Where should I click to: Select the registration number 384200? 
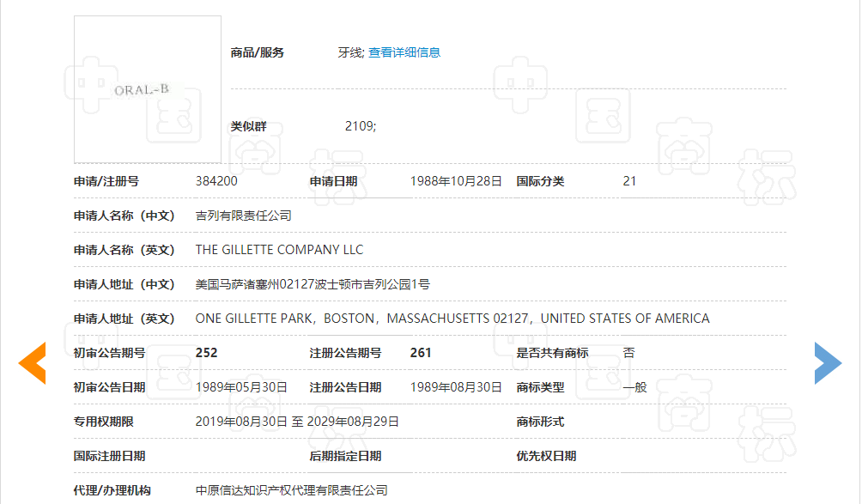coord(216,181)
